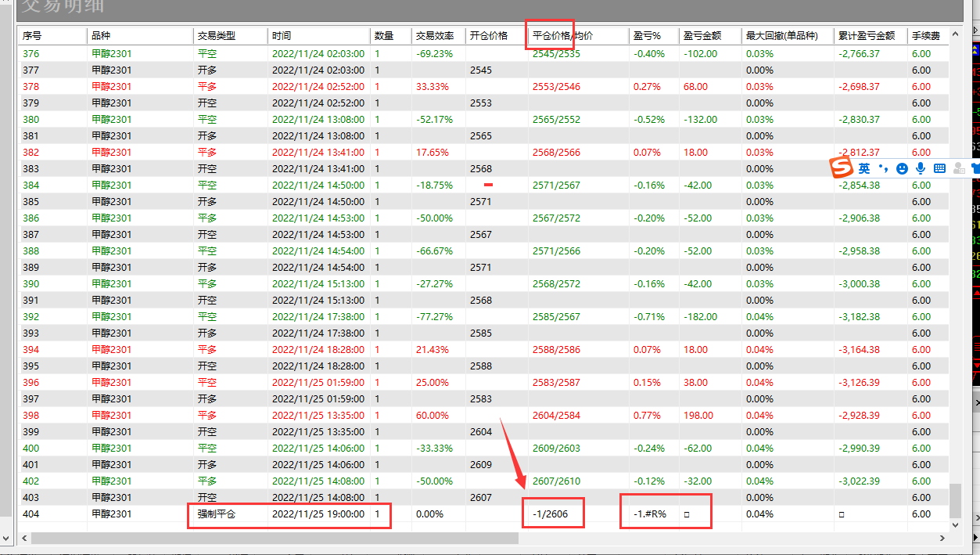Sort by the 时间 column header

pyautogui.click(x=282, y=36)
